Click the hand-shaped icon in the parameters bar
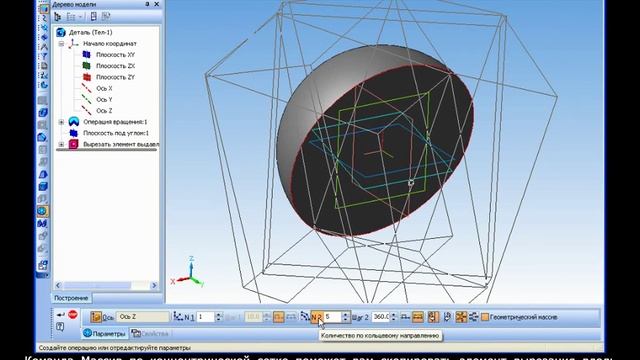Screen dimensions: 640x360 (447, 317)
